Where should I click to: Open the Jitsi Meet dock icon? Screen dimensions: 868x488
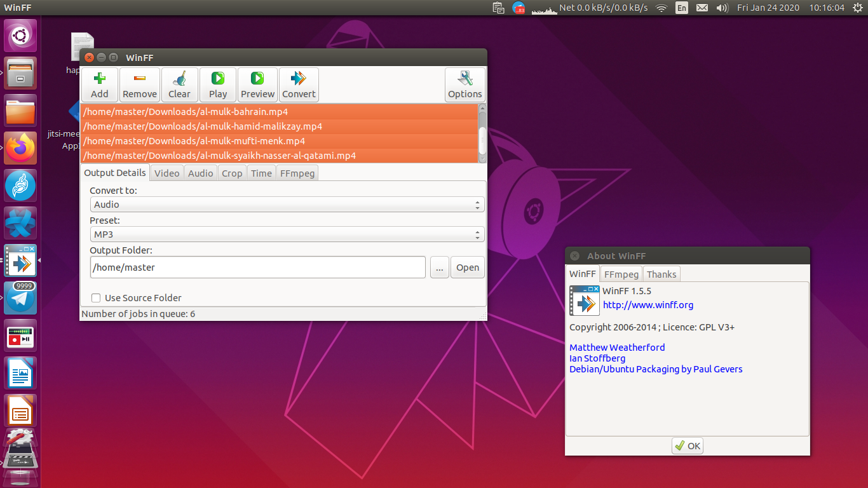click(x=20, y=186)
